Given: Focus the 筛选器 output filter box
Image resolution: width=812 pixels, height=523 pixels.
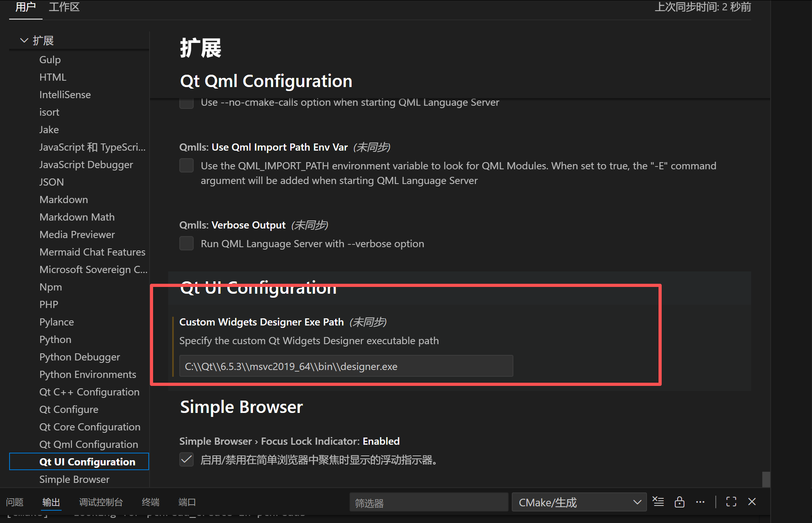Looking at the screenshot, I should (428, 503).
